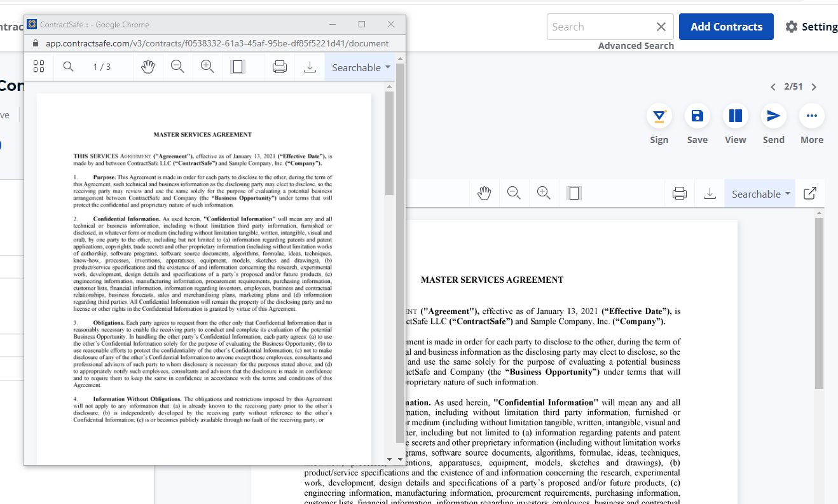Click the main viewer vertical scrollbar
The height and width of the screenshot is (504, 838).
tap(820, 303)
